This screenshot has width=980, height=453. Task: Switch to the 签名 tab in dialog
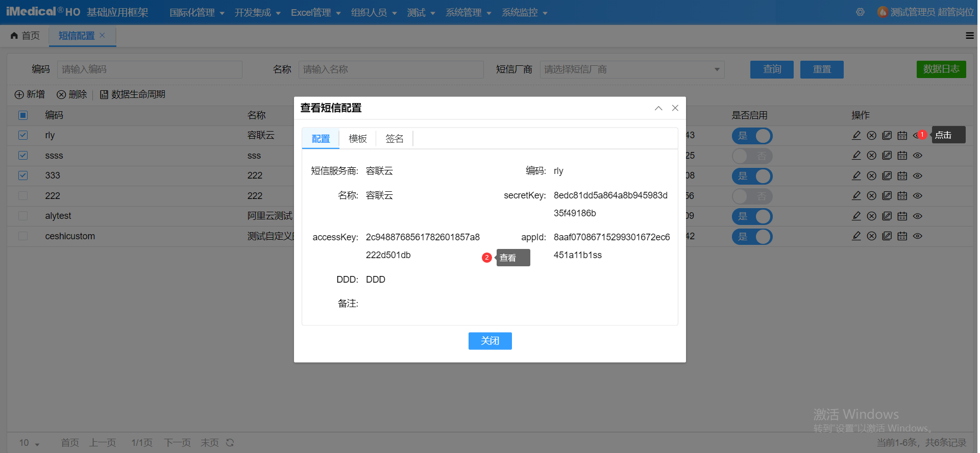click(395, 139)
